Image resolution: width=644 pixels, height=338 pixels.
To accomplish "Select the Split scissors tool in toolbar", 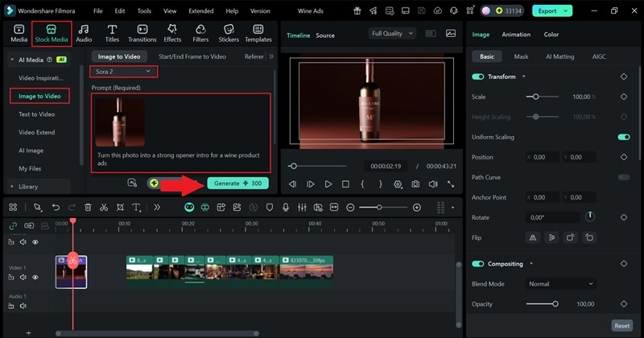I will (104, 208).
